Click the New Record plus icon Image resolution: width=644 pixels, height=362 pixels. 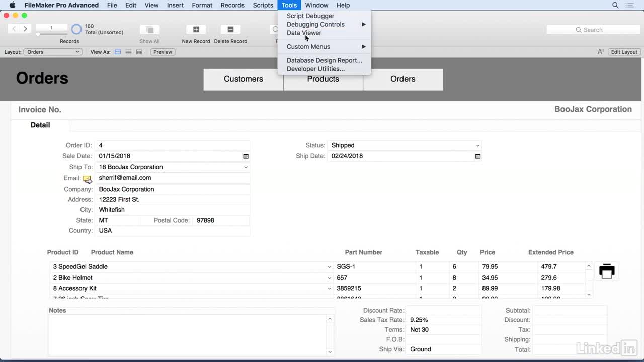(x=196, y=30)
